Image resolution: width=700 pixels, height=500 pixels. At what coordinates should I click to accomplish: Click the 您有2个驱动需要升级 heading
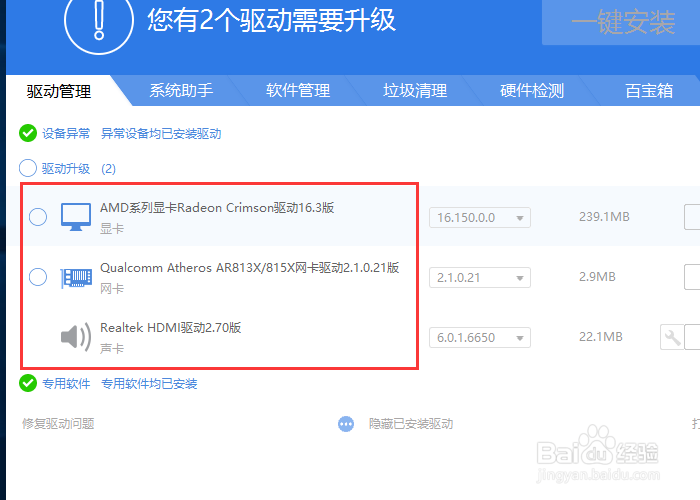click(x=271, y=20)
